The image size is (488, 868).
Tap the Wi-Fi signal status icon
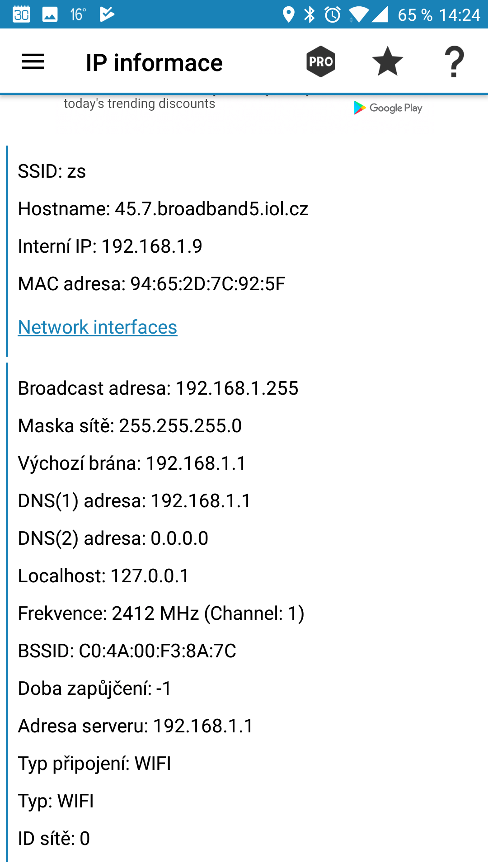358,14
